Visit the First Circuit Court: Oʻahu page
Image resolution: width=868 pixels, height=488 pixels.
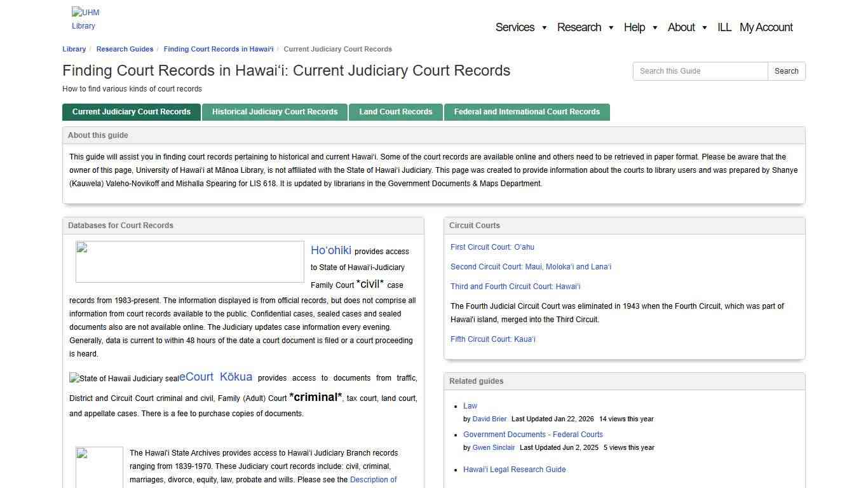click(492, 247)
